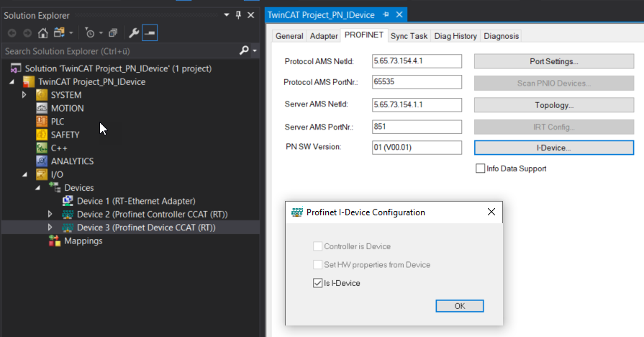Click the I/O node icon
Viewport: 644px width, 337px height.
[42, 174]
